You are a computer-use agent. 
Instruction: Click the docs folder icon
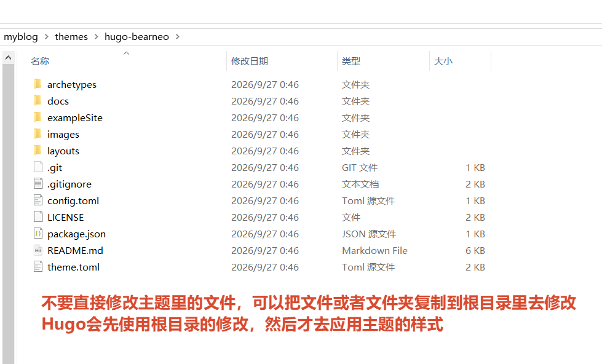pos(38,100)
